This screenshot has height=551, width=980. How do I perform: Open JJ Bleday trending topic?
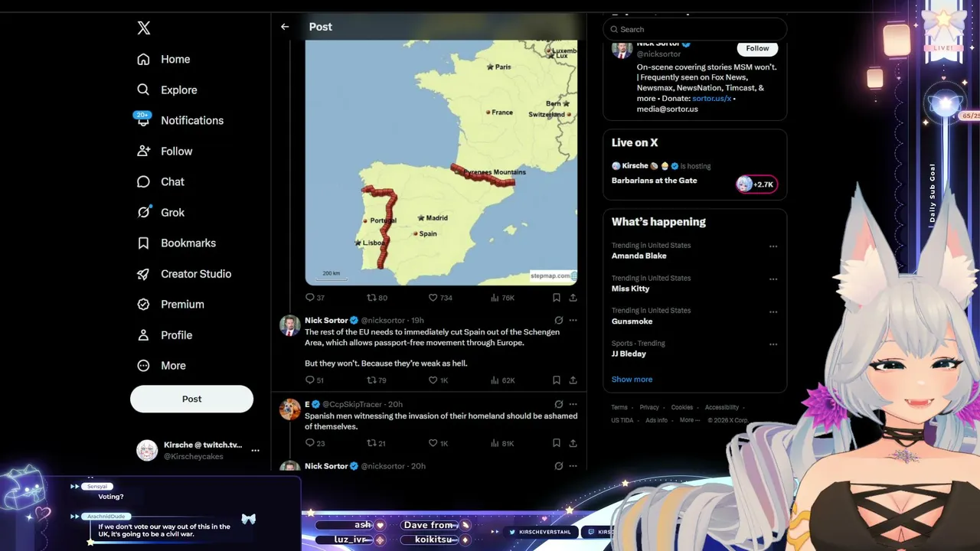pyautogui.click(x=629, y=354)
